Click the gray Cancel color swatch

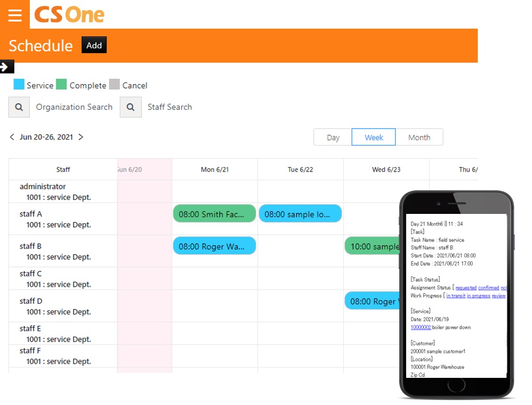[x=114, y=85]
